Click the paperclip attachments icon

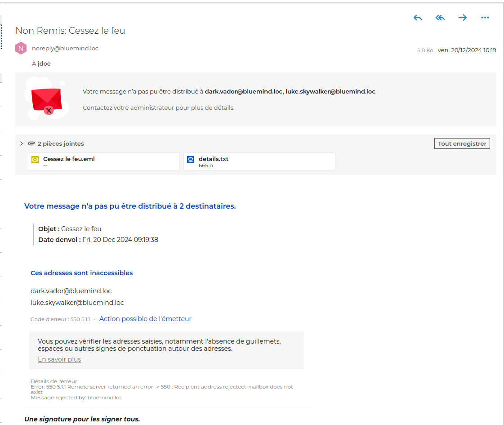[x=31, y=143]
